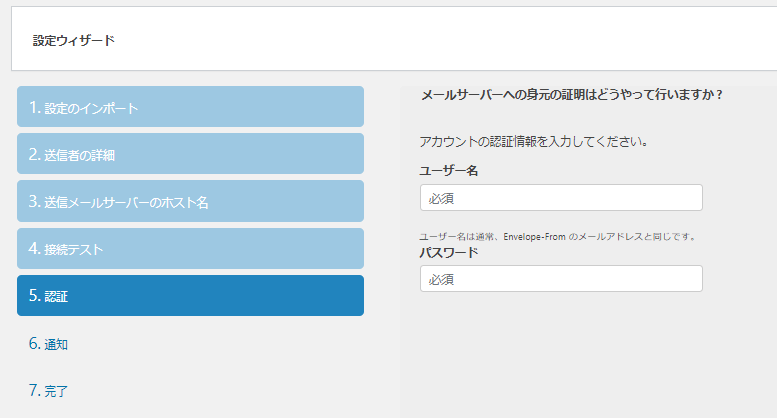The width and height of the screenshot is (777, 418).
Task: Focus the パスワード input field
Action: 561,279
